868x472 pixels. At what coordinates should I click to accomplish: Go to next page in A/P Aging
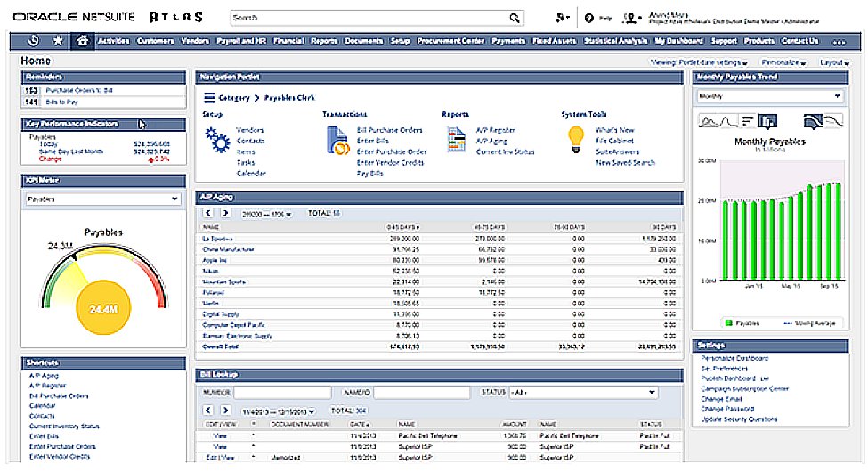pyautogui.click(x=225, y=214)
